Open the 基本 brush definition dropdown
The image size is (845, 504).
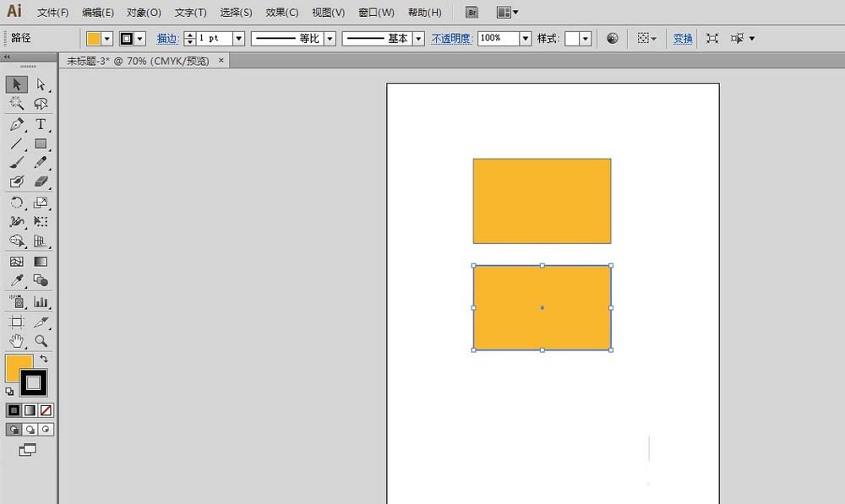419,39
